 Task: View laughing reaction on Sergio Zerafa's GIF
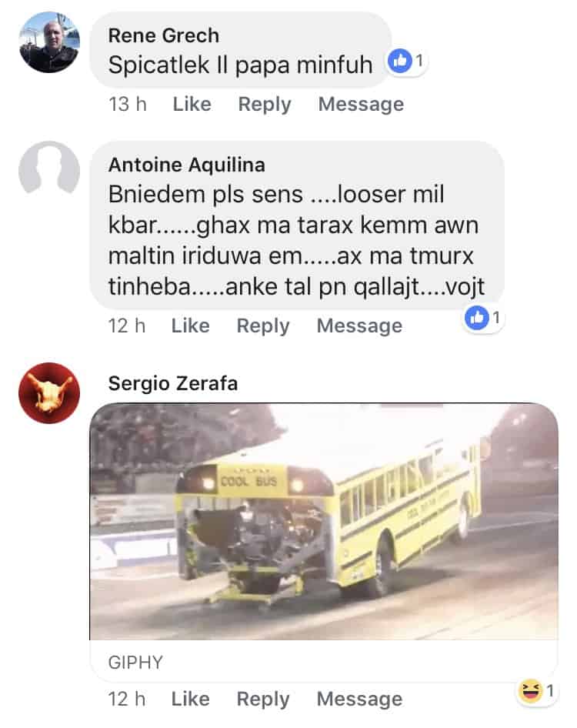click(537, 691)
